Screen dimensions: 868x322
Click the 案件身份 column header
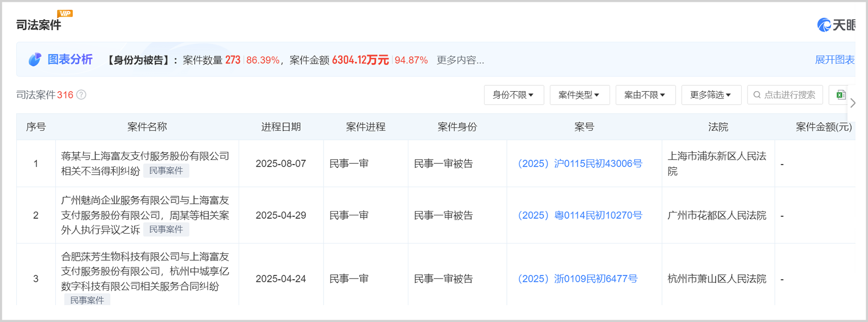tap(457, 127)
